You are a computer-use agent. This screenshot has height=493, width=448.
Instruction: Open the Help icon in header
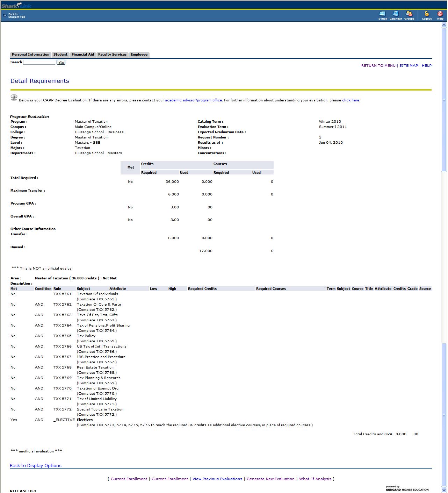click(440, 15)
